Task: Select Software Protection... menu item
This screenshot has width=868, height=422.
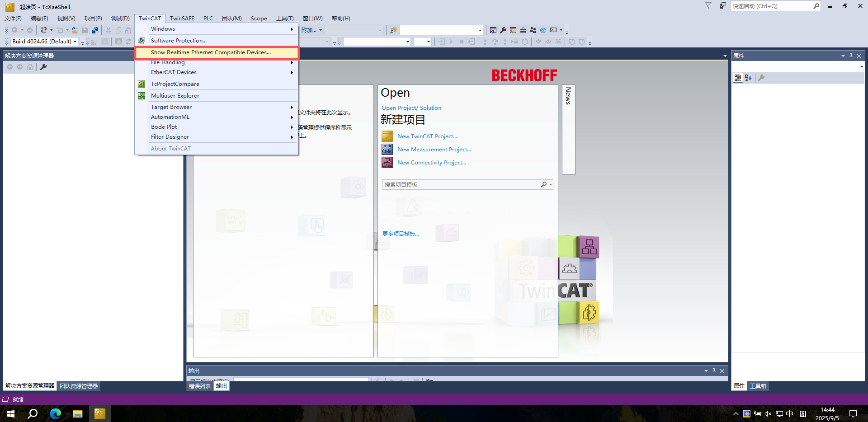Action: [x=217, y=41]
